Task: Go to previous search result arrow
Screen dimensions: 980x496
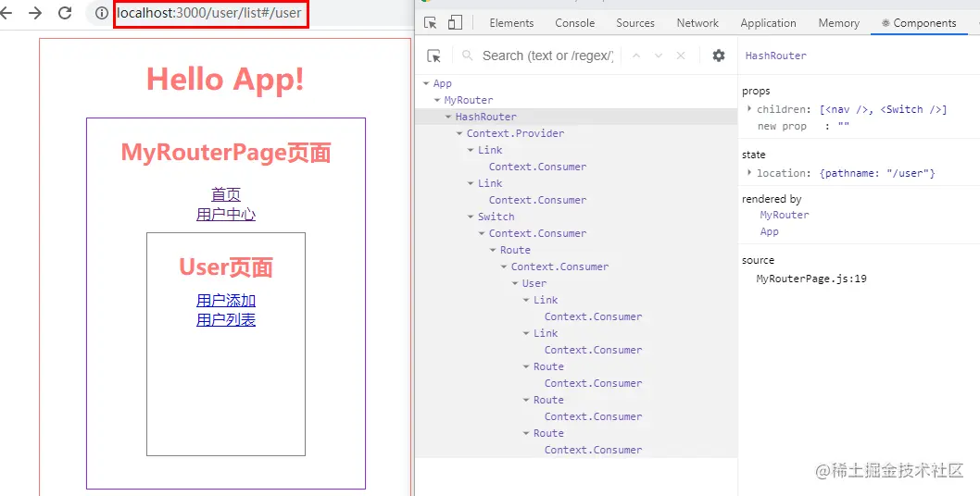Action: click(x=636, y=56)
